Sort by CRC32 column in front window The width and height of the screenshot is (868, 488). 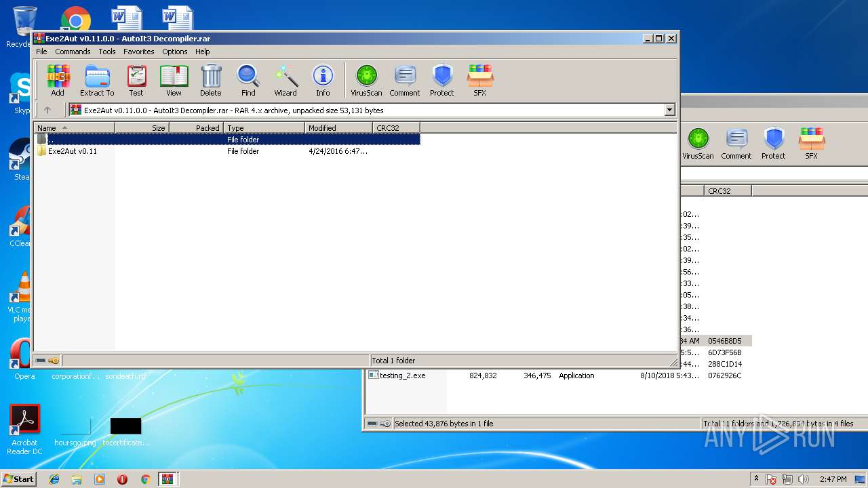(x=397, y=127)
